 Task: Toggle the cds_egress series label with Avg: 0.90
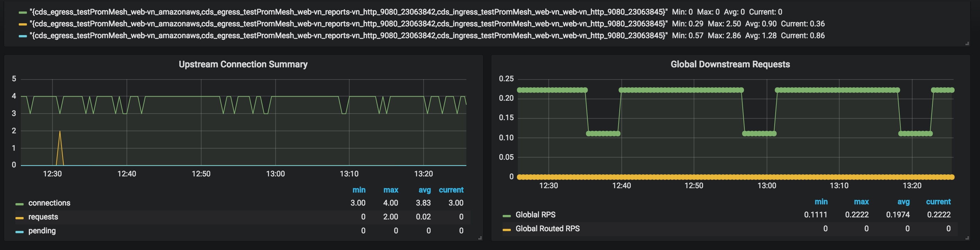click(x=349, y=24)
